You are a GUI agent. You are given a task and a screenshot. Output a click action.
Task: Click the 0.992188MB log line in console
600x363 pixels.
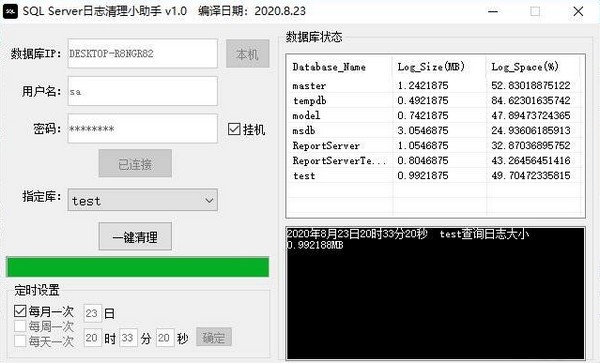pyautogui.click(x=315, y=245)
